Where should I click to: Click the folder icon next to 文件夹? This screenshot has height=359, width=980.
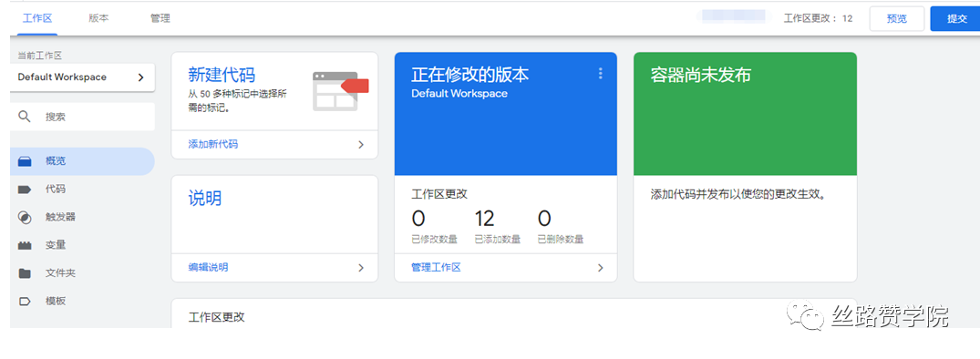pos(25,273)
